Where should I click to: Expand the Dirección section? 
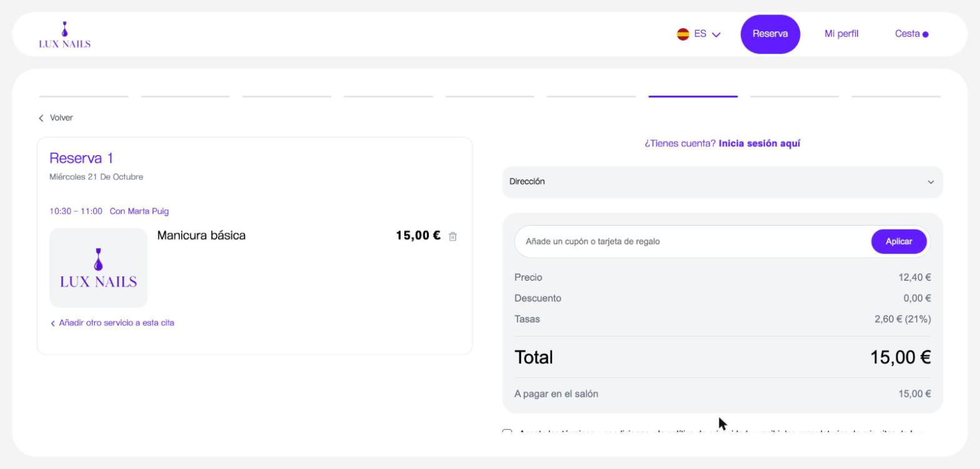(x=722, y=182)
